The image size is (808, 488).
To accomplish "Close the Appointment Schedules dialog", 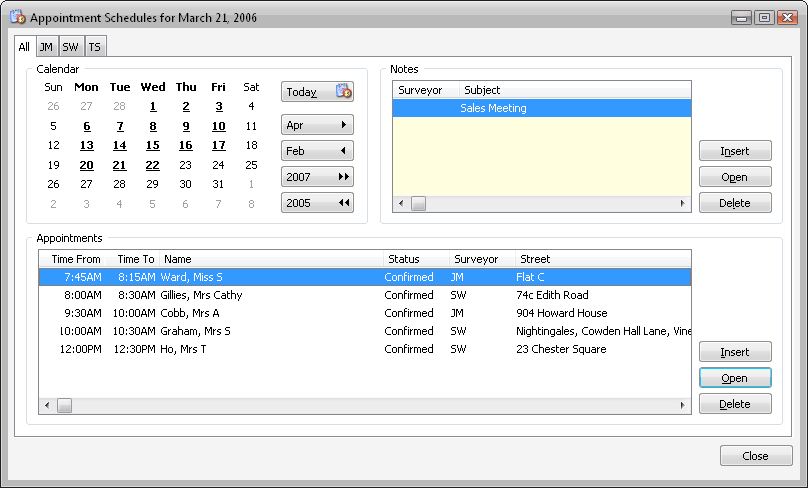I will pyautogui.click(x=755, y=456).
